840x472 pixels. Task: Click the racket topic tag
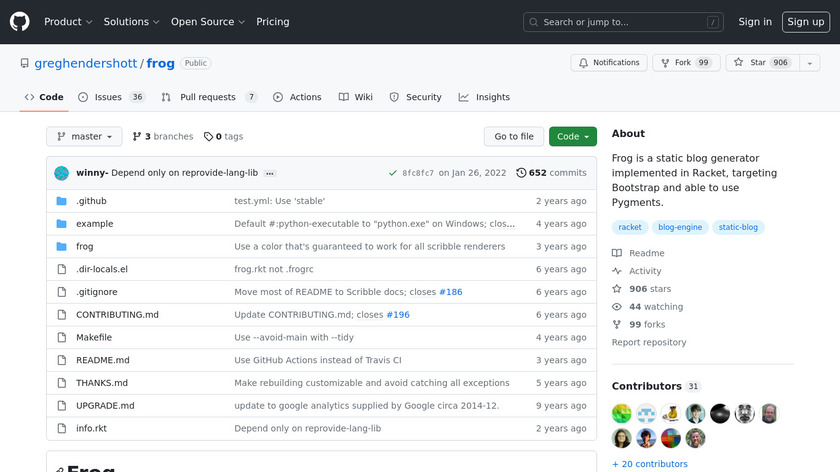630,227
